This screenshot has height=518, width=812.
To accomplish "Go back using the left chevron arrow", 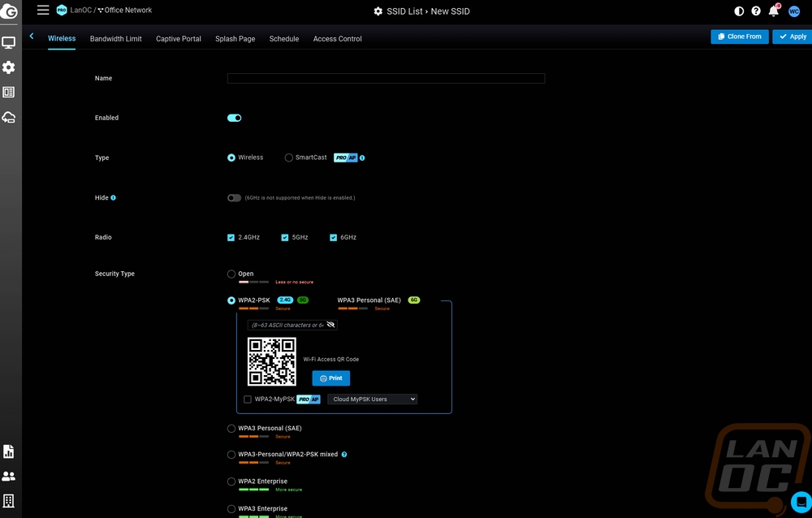I will coord(32,37).
